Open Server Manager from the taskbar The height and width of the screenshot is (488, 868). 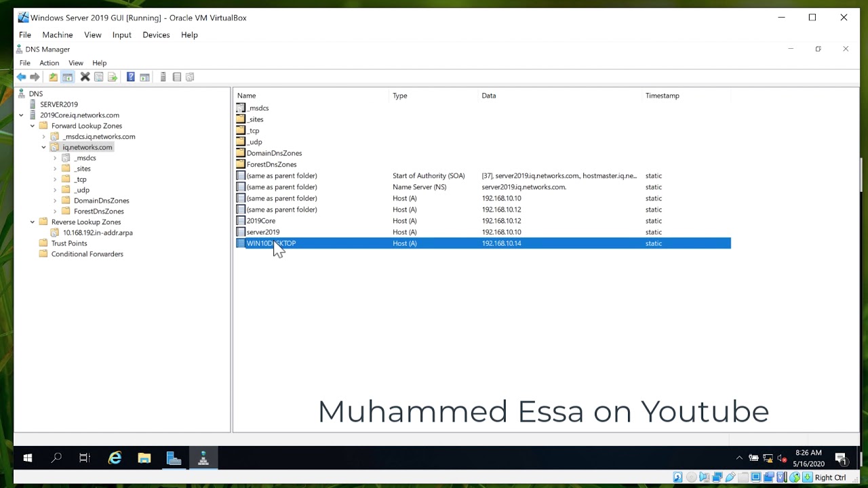coord(174,459)
